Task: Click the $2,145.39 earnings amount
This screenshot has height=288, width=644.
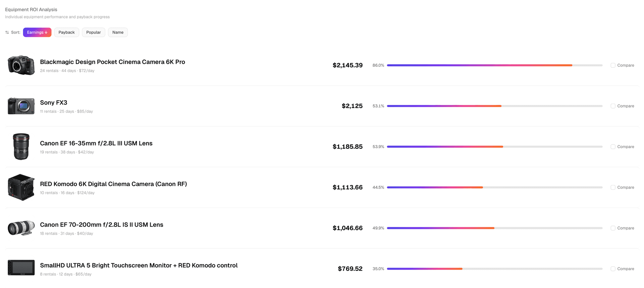Action: [x=347, y=65]
